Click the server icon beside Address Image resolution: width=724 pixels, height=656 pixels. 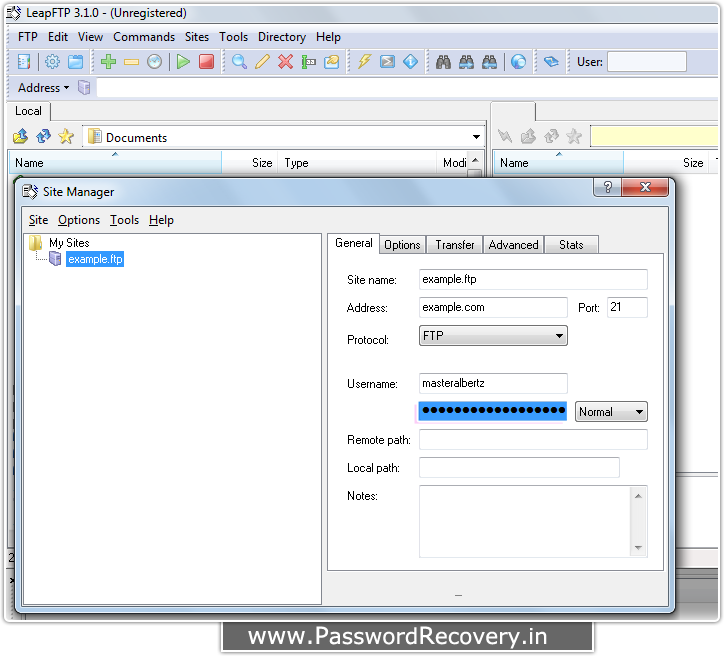[84, 87]
